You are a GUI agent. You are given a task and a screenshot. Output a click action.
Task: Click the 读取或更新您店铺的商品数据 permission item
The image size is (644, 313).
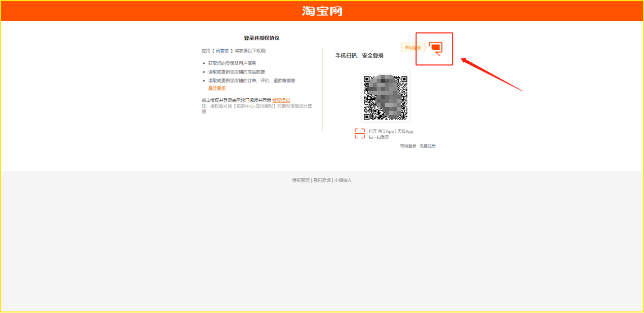(236, 72)
